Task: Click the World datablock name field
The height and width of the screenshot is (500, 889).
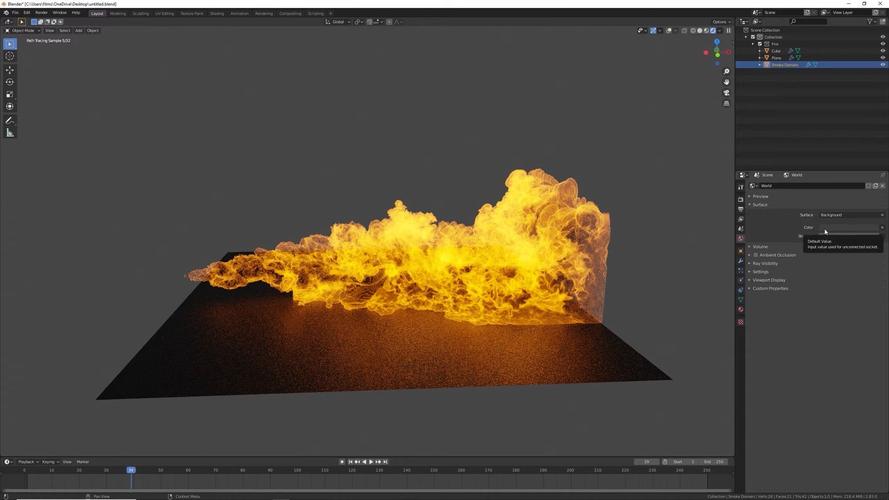Action: pos(811,186)
